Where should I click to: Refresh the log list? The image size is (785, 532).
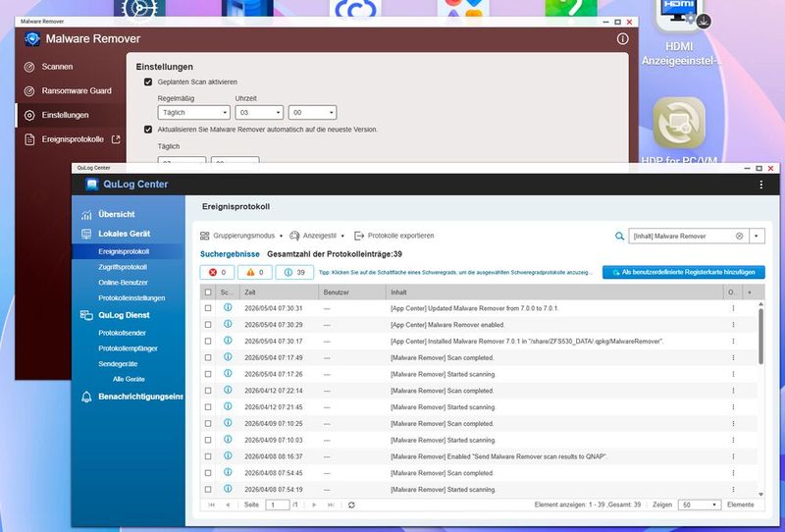coord(351,505)
